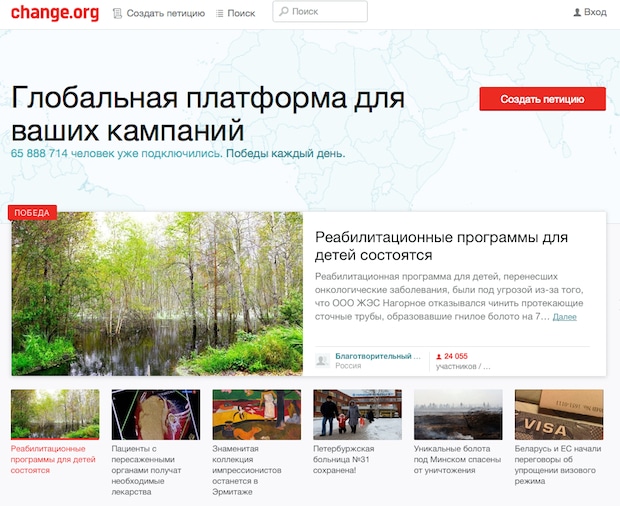
Task: Click the red ПОБЕДА badge
Action: [x=32, y=213]
